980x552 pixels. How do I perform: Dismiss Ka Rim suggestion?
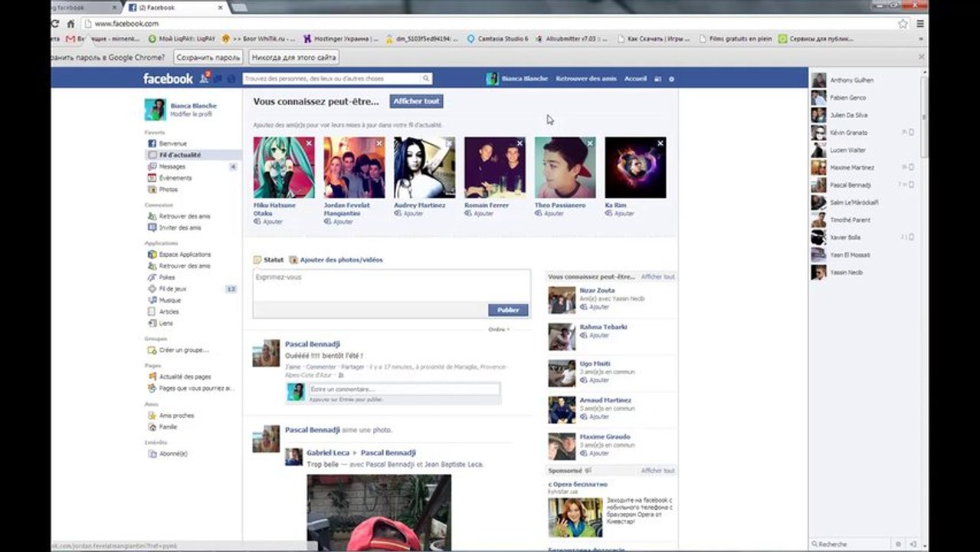660,143
